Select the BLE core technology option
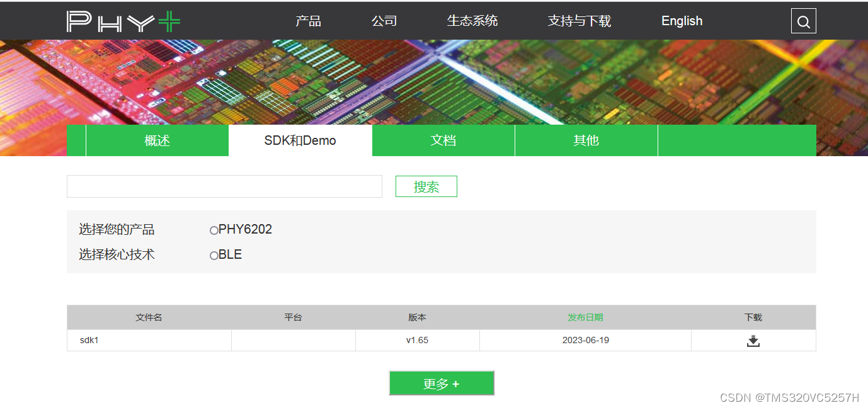This screenshot has width=868, height=408. point(214,256)
